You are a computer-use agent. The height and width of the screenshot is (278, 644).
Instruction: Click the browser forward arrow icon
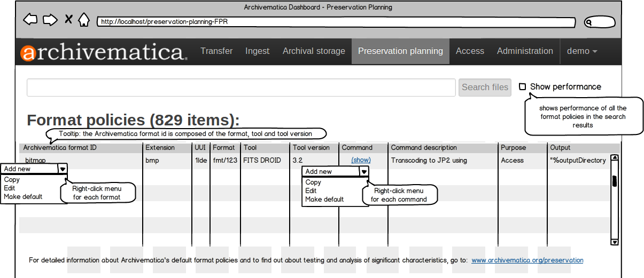click(50, 20)
